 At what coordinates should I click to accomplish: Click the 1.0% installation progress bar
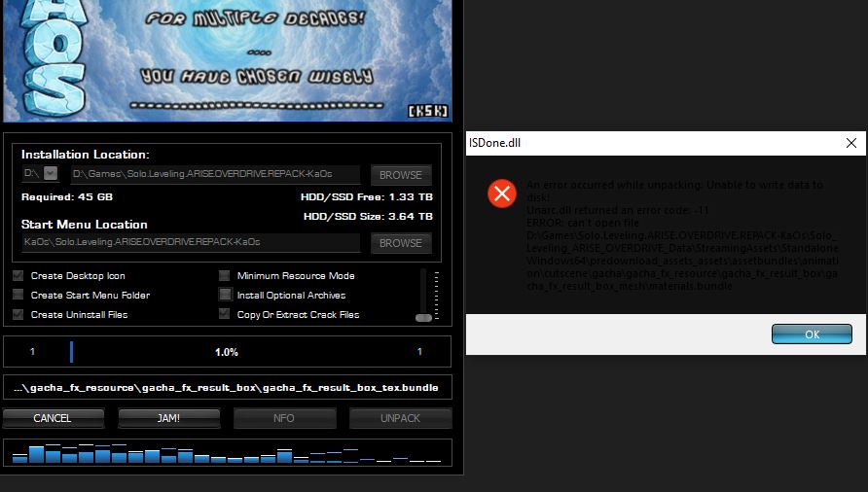(228, 351)
